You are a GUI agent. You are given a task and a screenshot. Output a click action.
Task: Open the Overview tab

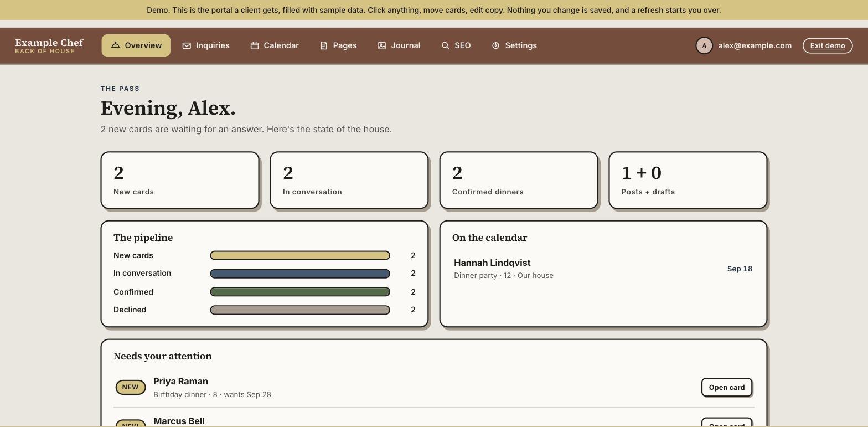136,45
